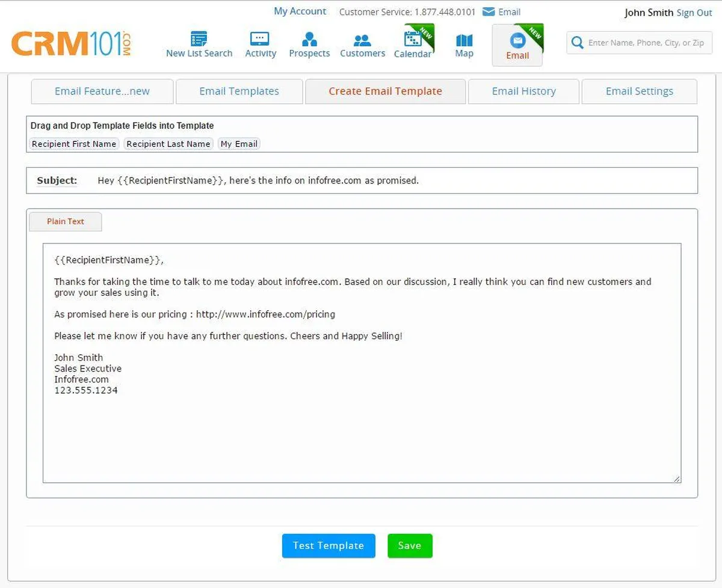The height and width of the screenshot is (588, 722).
Task: Click the John Smith username at top
Action: point(649,13)
